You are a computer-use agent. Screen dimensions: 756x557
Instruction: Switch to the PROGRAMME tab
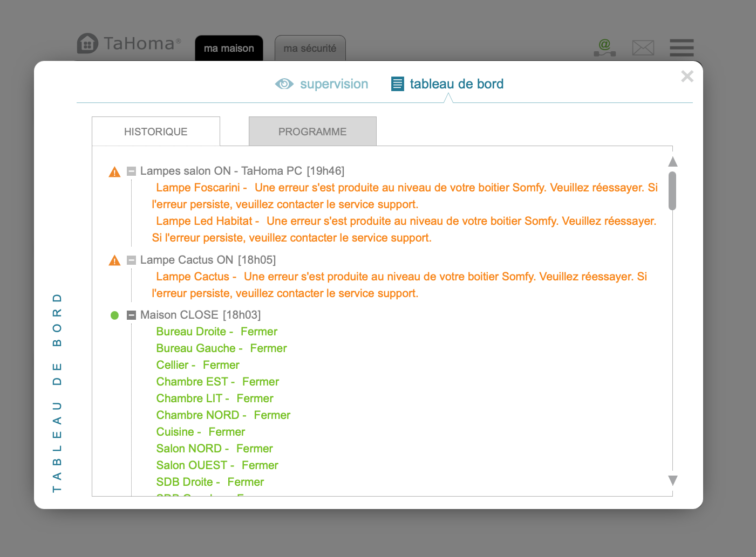pos(312,132)
